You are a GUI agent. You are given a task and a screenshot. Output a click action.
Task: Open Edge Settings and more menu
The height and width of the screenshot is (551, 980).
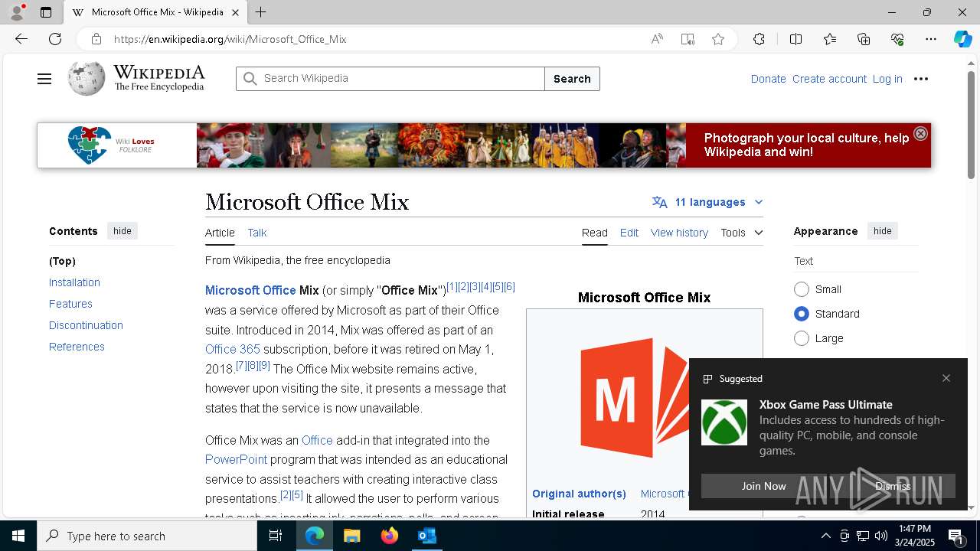click(931, 39)
